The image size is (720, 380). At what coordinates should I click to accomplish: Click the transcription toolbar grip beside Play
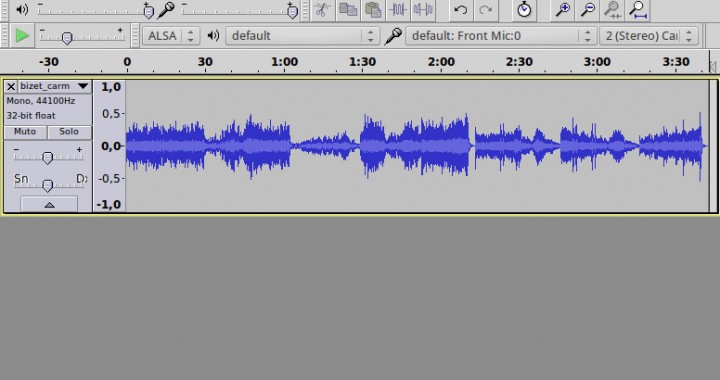pos(5,36)
